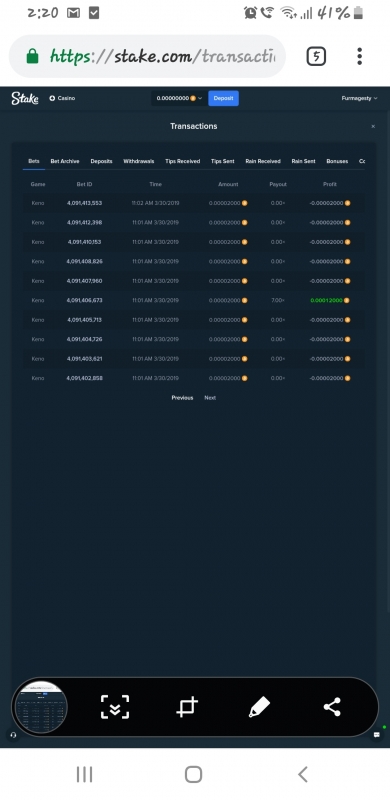Switch to Rain Received tab
The width and height of the screenshot is (390, 800).
263,161
